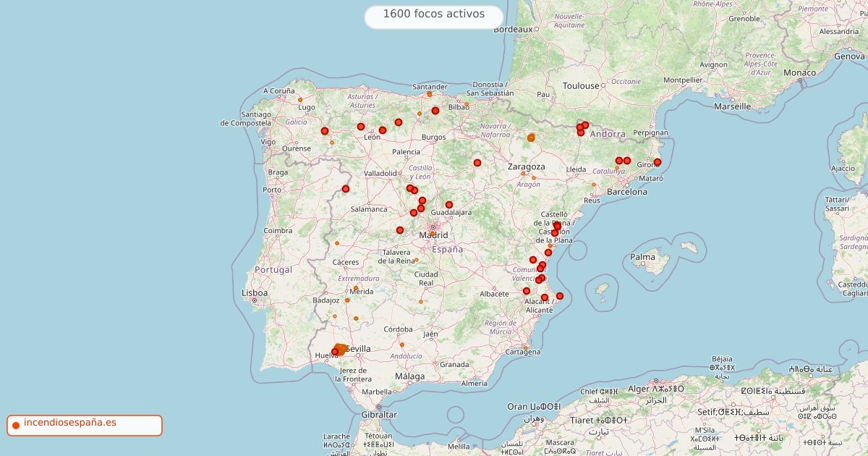Open the orange marker just below Santander

click(429, 94)
